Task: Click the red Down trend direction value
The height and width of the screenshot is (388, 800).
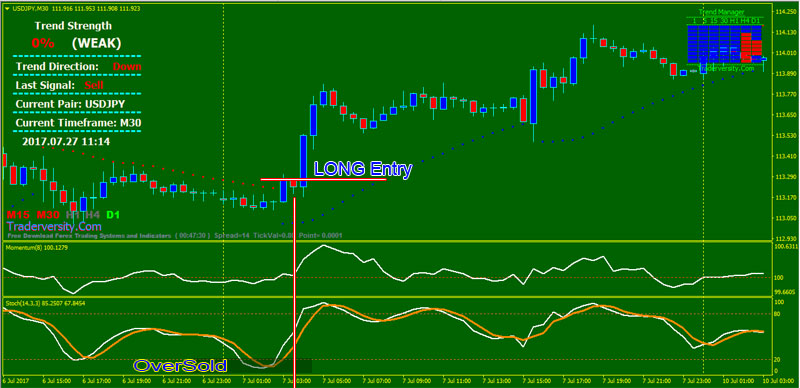Action: tap(127, 66)
